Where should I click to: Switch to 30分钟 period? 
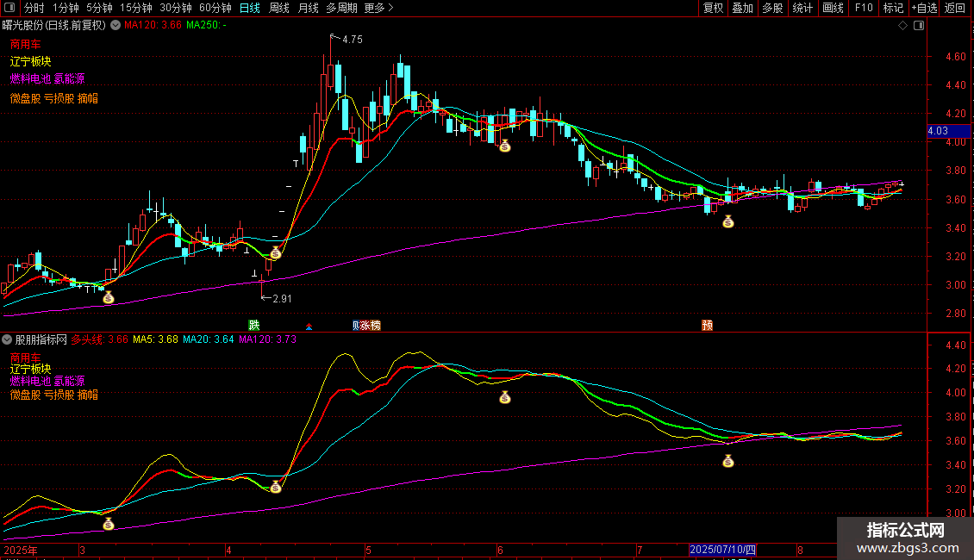(175, 8)
